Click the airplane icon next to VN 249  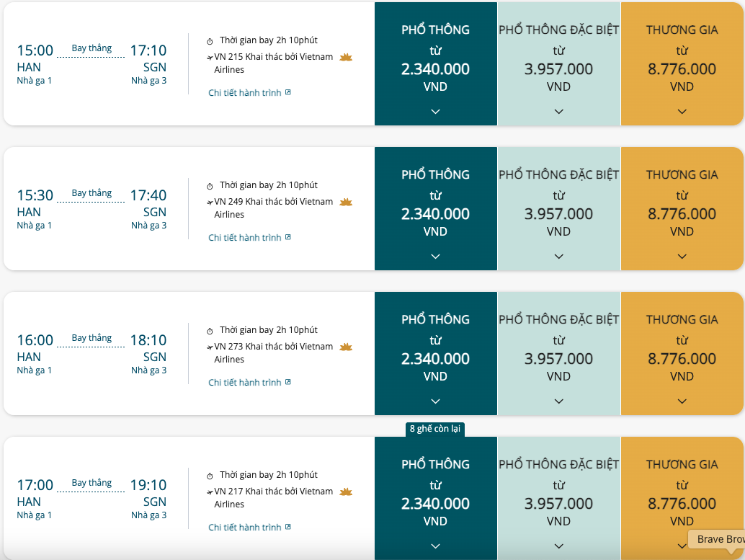[210, 203]
